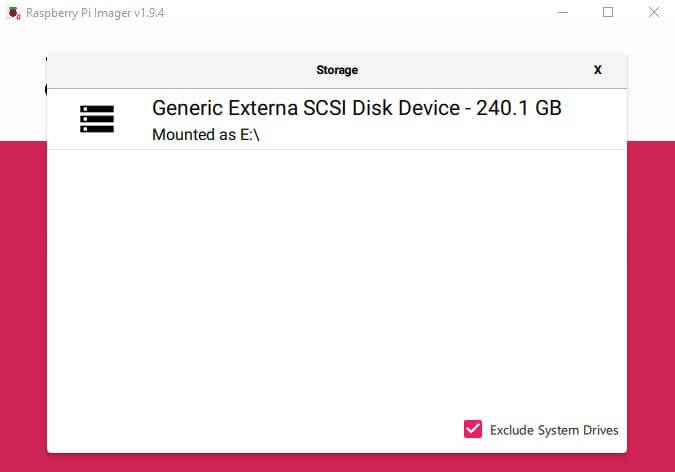Click the Raspberry Pi logo in title bar

tap(12, 13)
